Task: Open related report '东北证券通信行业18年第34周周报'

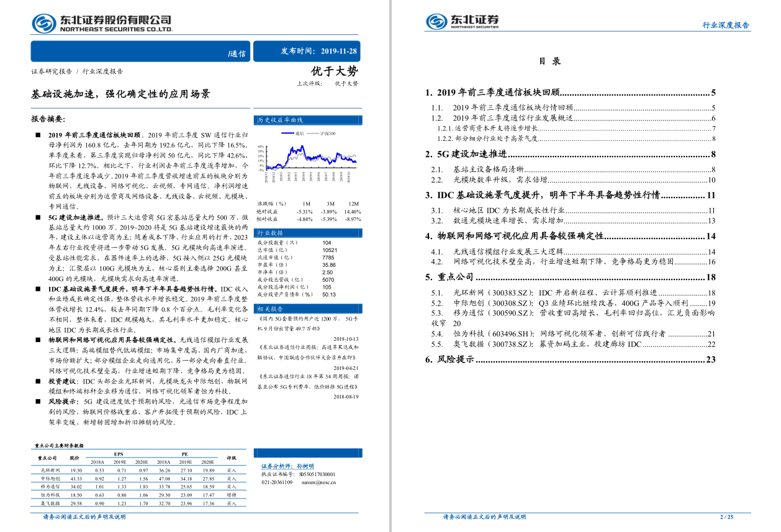Action: (308, 381)
